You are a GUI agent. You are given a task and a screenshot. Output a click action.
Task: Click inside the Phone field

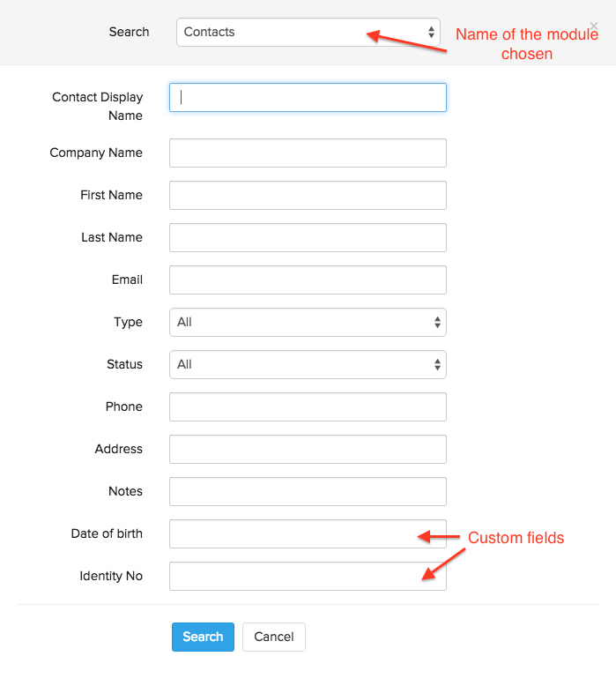308,407
